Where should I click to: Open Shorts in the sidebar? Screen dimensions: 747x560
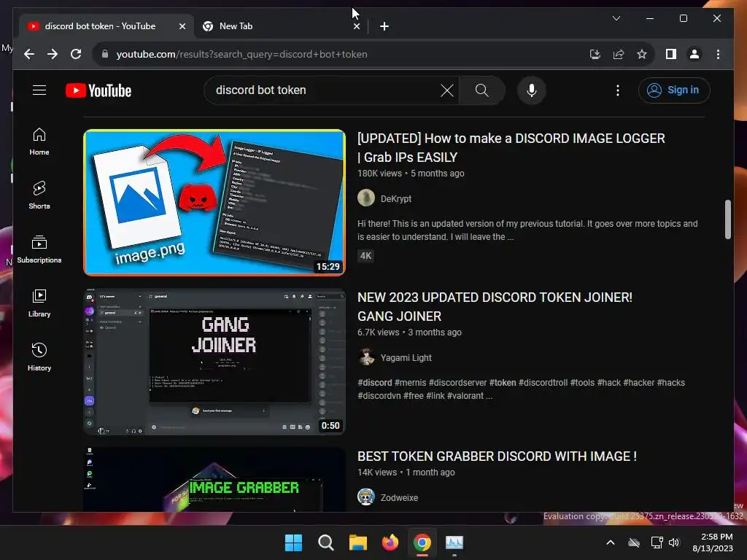(39, 195)
